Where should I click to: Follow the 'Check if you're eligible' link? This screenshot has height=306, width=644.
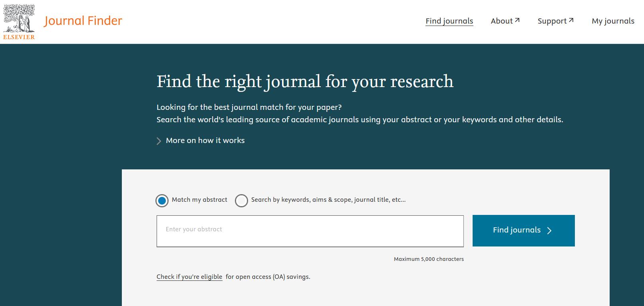189,277
